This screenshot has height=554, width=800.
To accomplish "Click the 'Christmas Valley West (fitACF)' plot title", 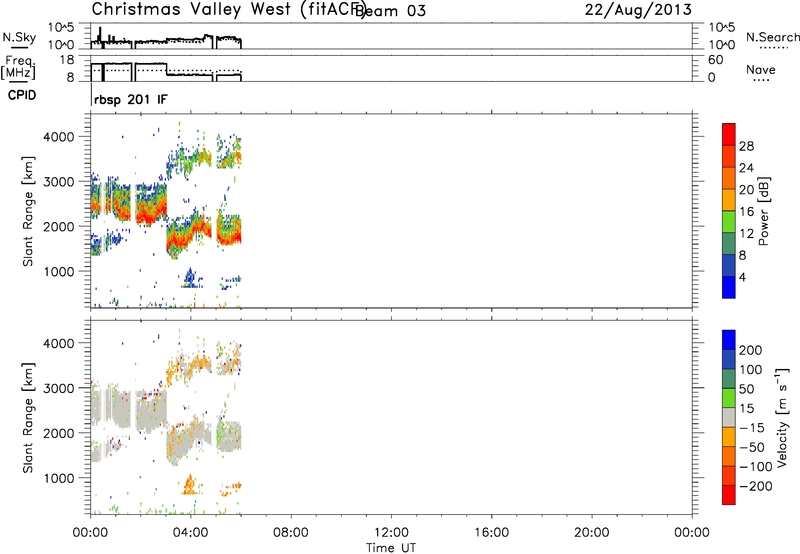I will click(229, 9).
